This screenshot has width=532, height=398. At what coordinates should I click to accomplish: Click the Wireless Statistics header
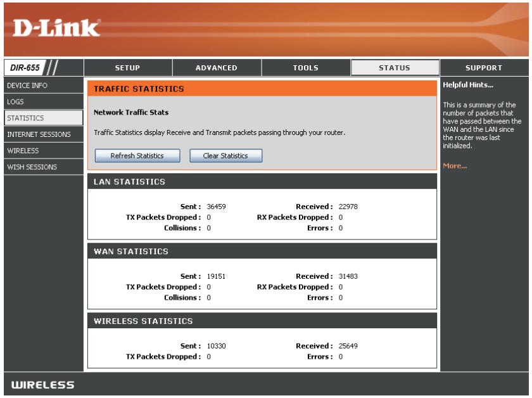click(x=143, y=321)
